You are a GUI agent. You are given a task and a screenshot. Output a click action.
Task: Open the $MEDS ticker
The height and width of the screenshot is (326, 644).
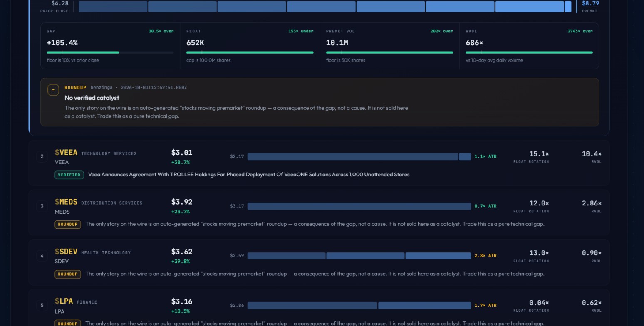point(66,202)
